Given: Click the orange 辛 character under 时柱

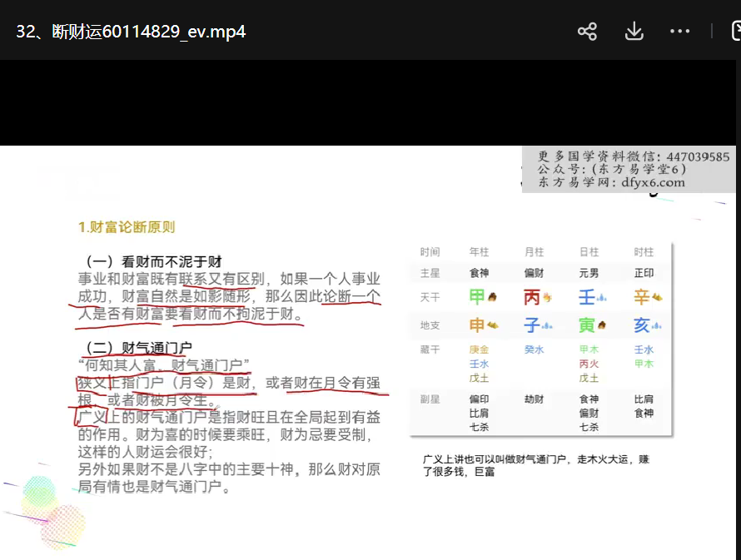Looking at the screenshot, I should coord(642,297).
